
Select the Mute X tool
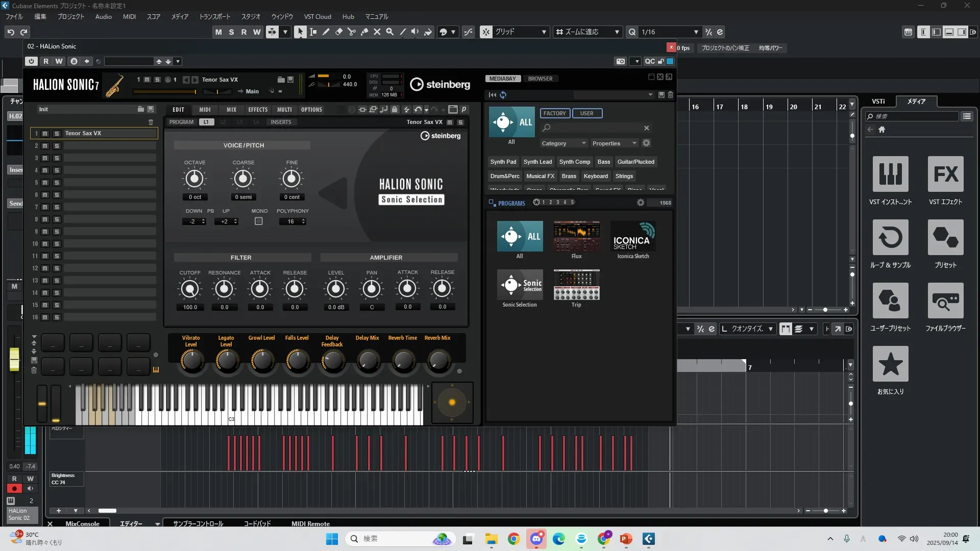click(377, 32)
